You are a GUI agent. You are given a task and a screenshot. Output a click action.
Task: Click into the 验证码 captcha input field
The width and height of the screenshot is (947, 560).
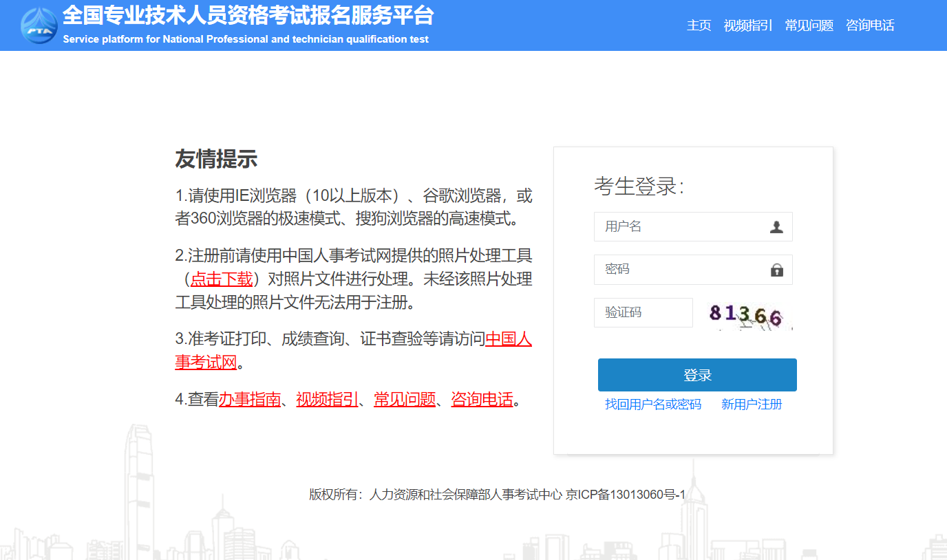(643, 312)
